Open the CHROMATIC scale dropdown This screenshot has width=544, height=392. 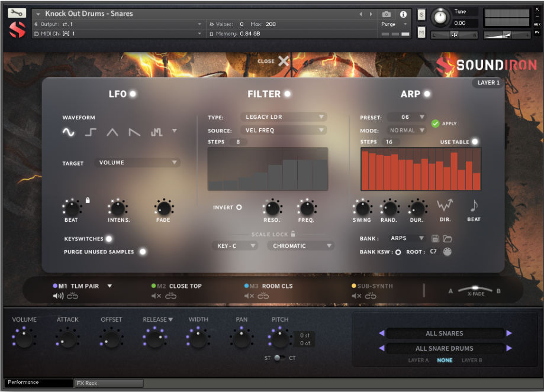[x=301, y=245]
